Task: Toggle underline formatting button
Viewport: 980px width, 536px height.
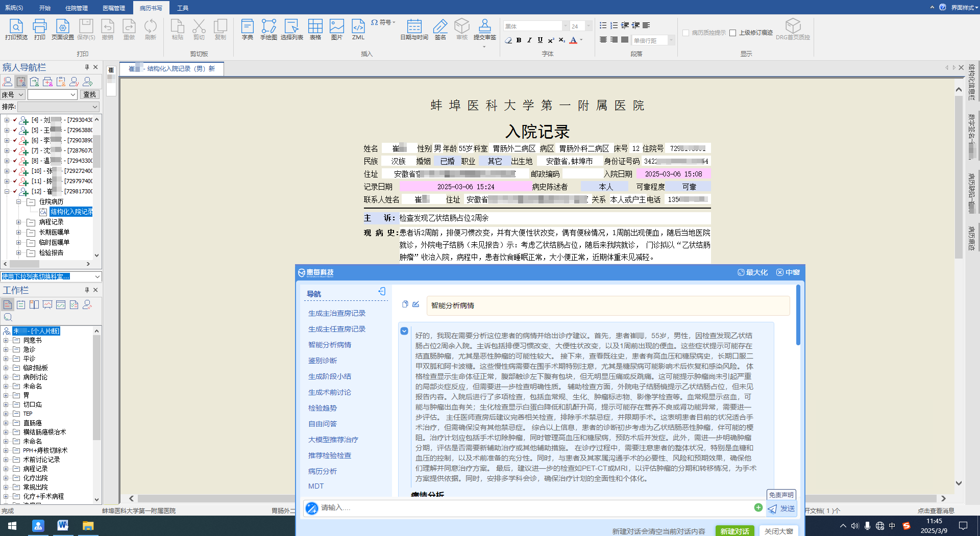Action: 540,40
